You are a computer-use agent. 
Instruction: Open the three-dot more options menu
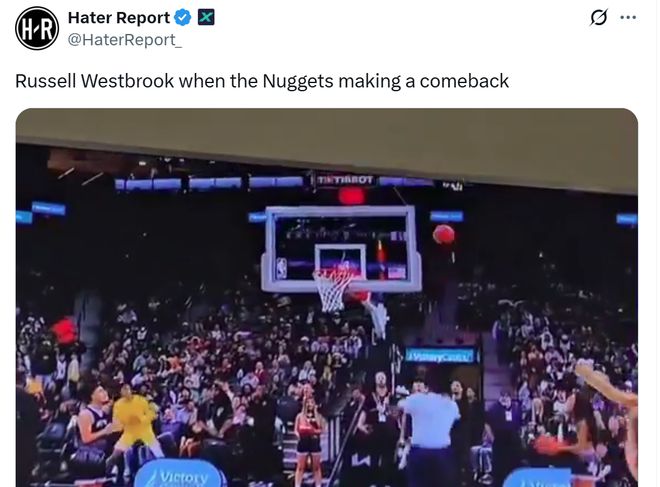628,18
